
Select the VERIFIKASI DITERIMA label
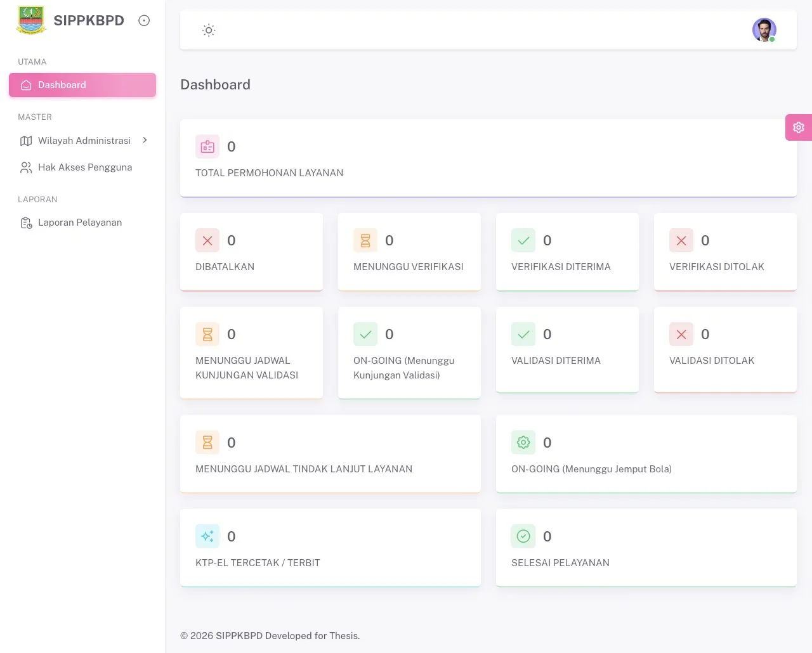coord(561,267)
